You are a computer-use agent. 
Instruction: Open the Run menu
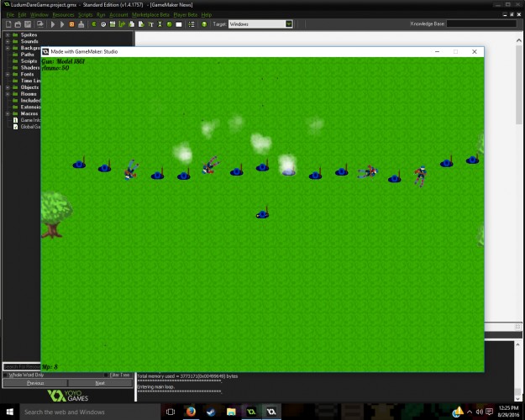pos(101,15)
